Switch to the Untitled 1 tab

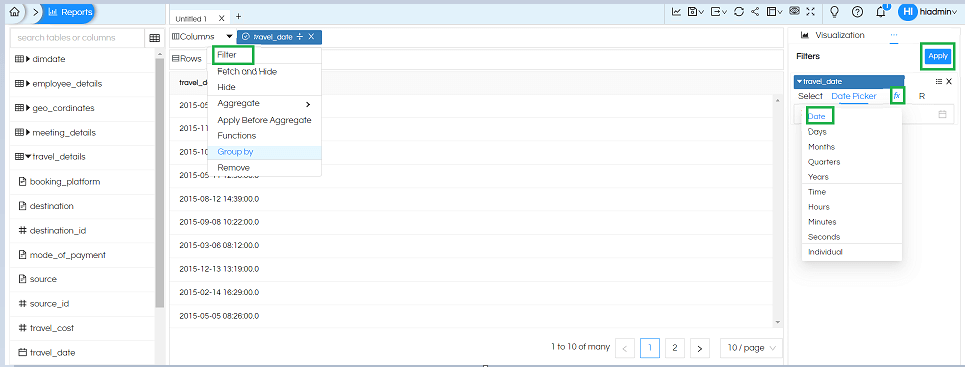click(x=191, y=18)
